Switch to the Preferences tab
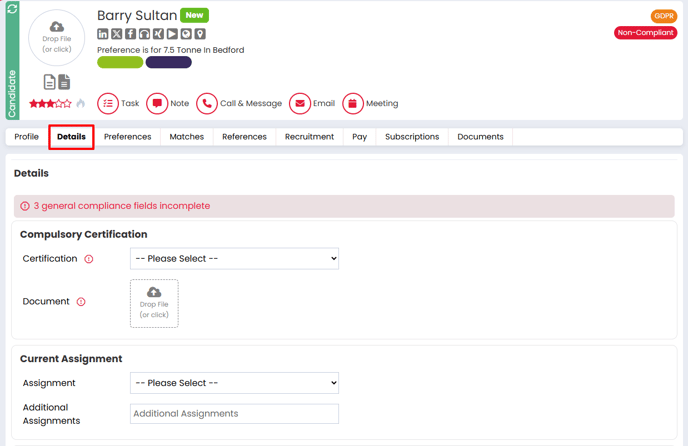The image size is (688, 446). pyautogui.click(x=128, y=137)
